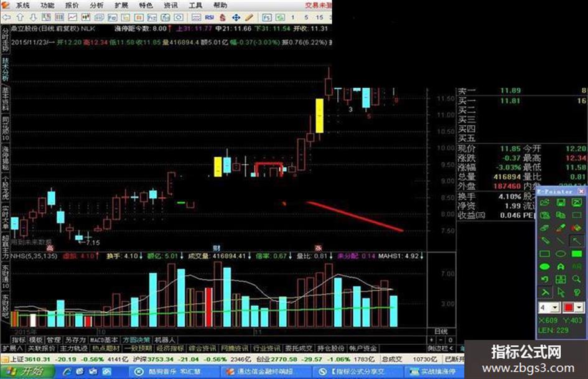Select the highlighter marker tool in E-Pointer
The image size is (588, 379).
coord(561,228)
